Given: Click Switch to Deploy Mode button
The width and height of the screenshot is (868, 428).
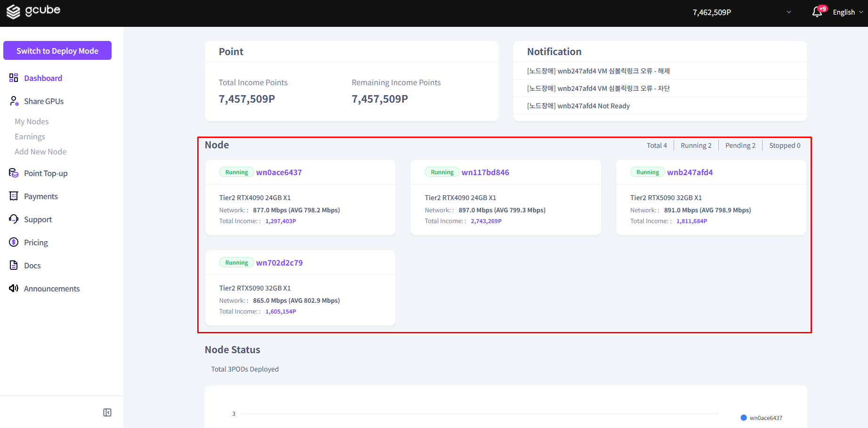Looking at the screenshot, I should click(57, 50).
